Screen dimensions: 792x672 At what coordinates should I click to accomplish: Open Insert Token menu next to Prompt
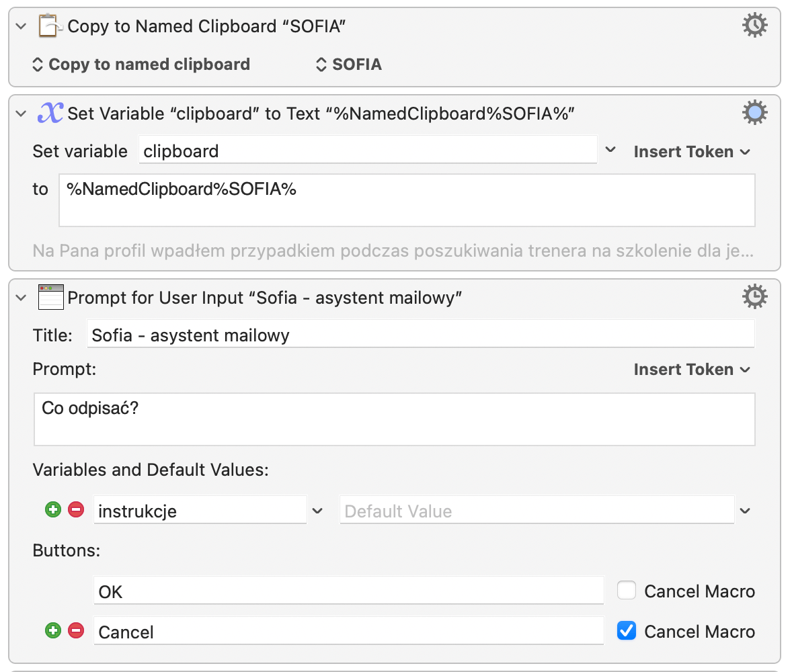[x=692, y=370]
